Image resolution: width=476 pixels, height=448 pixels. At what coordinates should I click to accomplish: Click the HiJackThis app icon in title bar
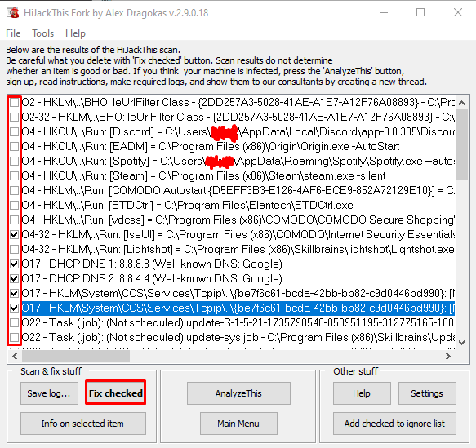(12, 13)
